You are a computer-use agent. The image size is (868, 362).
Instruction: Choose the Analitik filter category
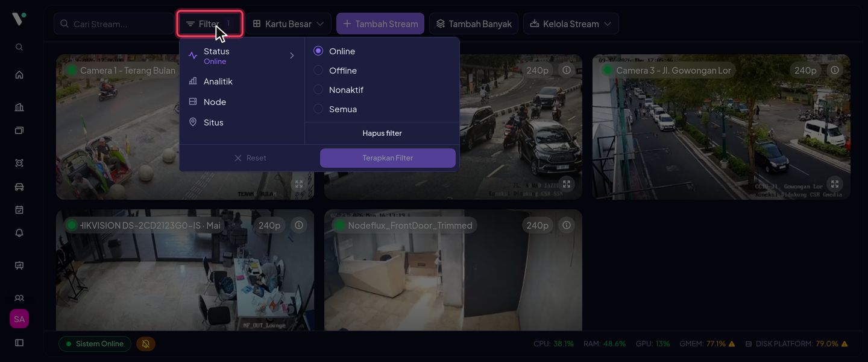pos(242,81)
